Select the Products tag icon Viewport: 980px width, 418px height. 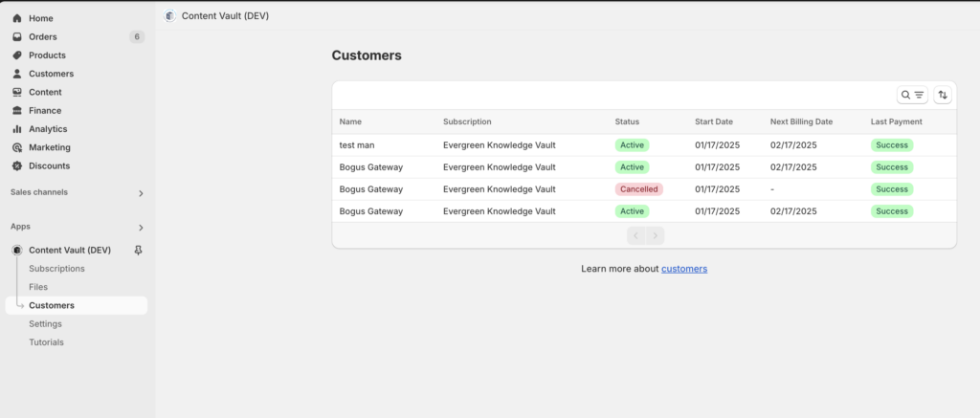pos(17,55)
